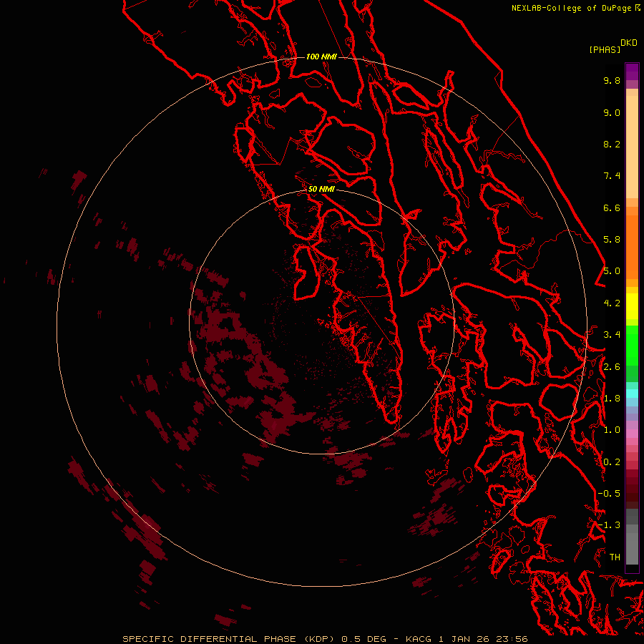Click the 9.0 value on the color scale

612,112
